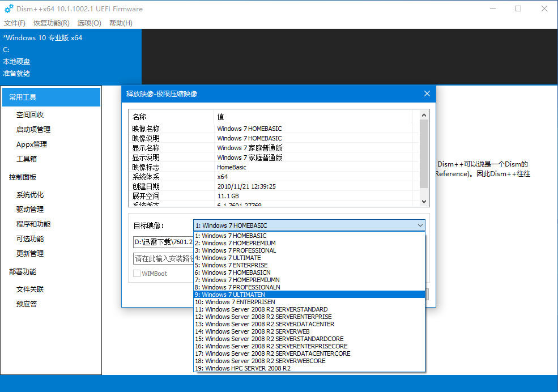
Task: Open 启动项管理 in the sidebar
Action: [33, 130]
